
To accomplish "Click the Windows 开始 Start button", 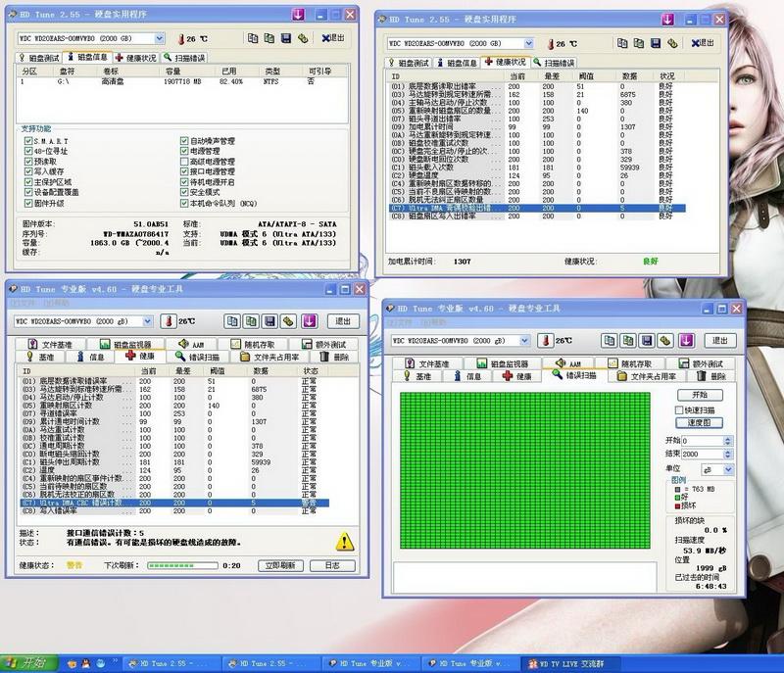I will (x=29, y=662).
